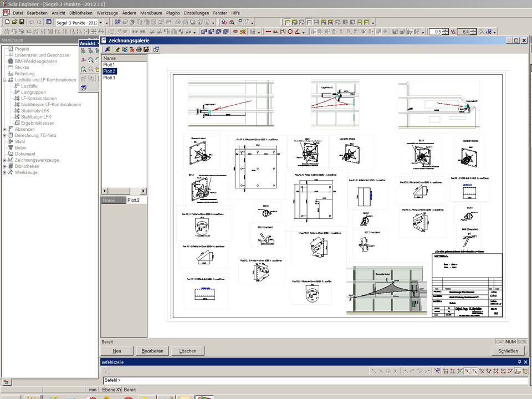532x399 pixels.
Task: Click the Bearbeiten button below list
Action: 152,351
